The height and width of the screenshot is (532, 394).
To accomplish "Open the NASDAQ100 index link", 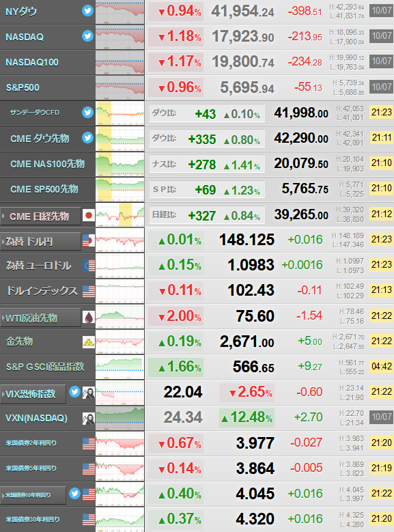I will pos(32,62).
